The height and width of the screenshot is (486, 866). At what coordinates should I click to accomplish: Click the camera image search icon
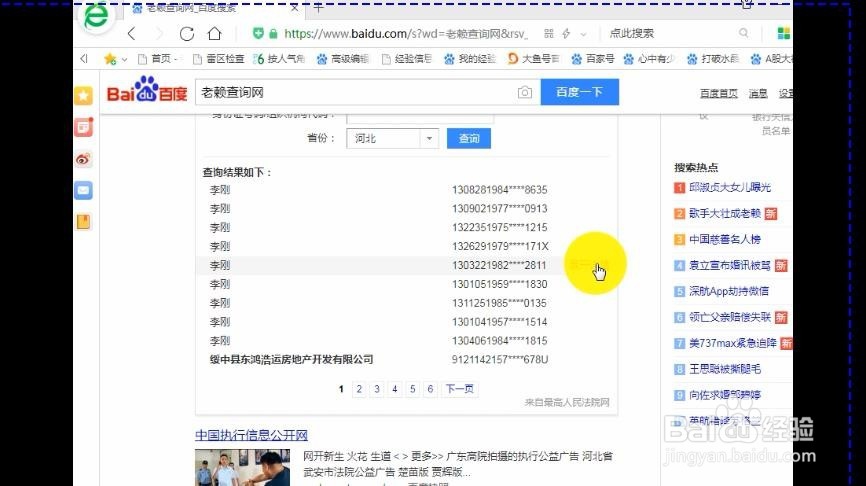click(x=525, y=93)
